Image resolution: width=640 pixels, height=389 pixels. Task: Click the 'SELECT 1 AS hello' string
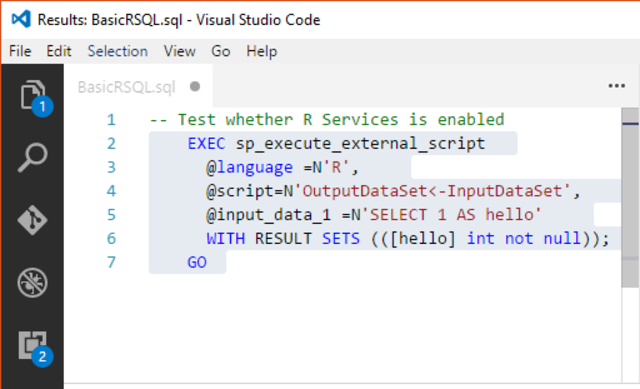click(x=451, y=215)
